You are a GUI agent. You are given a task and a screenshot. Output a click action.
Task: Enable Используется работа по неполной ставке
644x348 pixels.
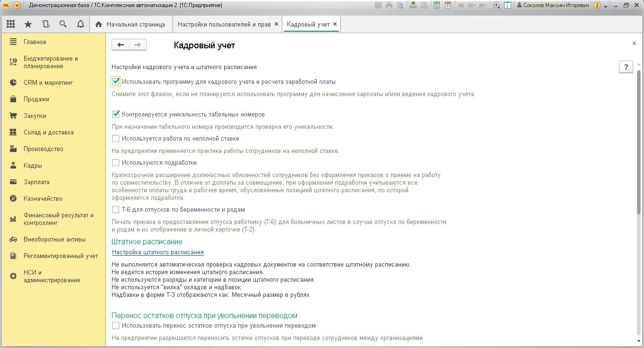click(116, 139)
